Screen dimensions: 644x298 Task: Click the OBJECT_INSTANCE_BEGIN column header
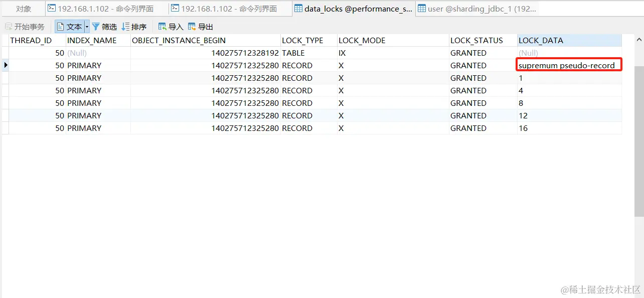point(206,40)
